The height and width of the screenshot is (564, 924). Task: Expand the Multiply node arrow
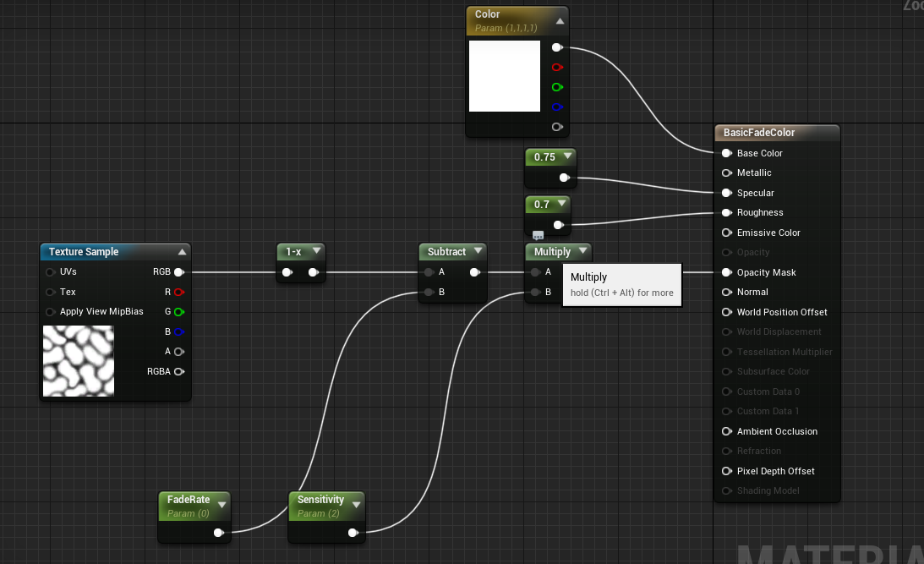[582, 251]
